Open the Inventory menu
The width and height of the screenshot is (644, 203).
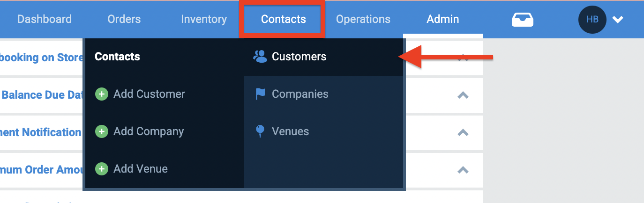[x=204, y=19]
